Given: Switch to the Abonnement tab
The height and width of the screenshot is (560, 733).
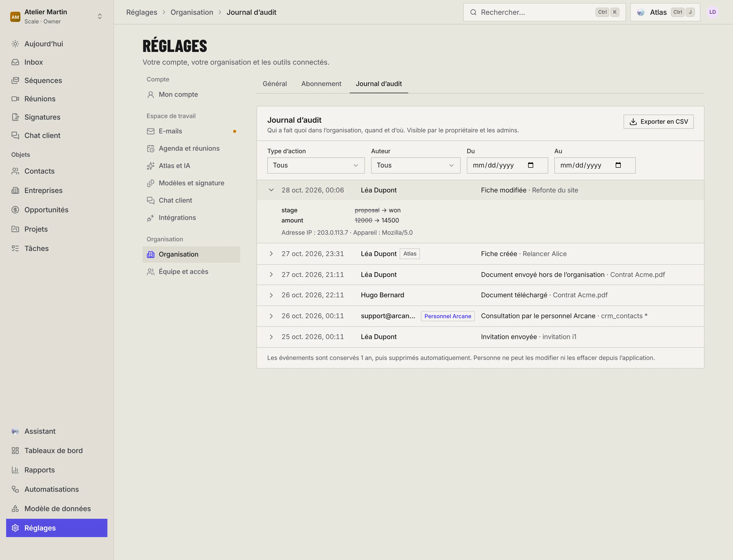Looking at the screenshot, I should (x=321, y=84).
